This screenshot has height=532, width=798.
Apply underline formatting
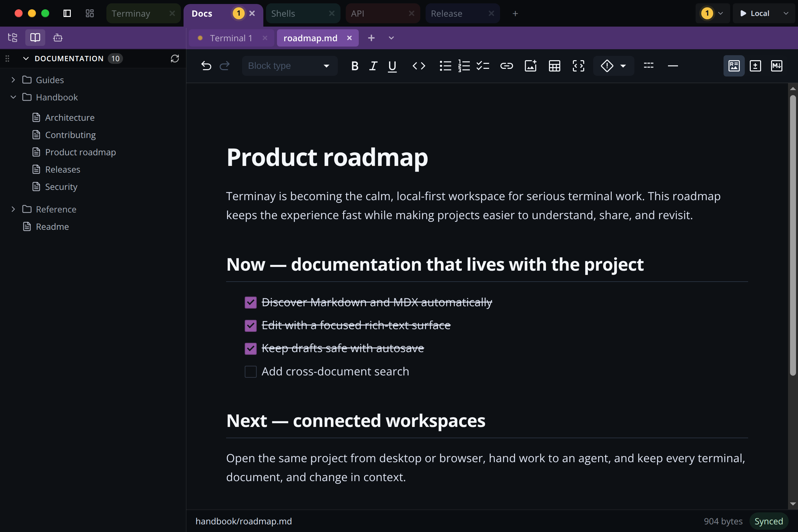tap(392, 66)
